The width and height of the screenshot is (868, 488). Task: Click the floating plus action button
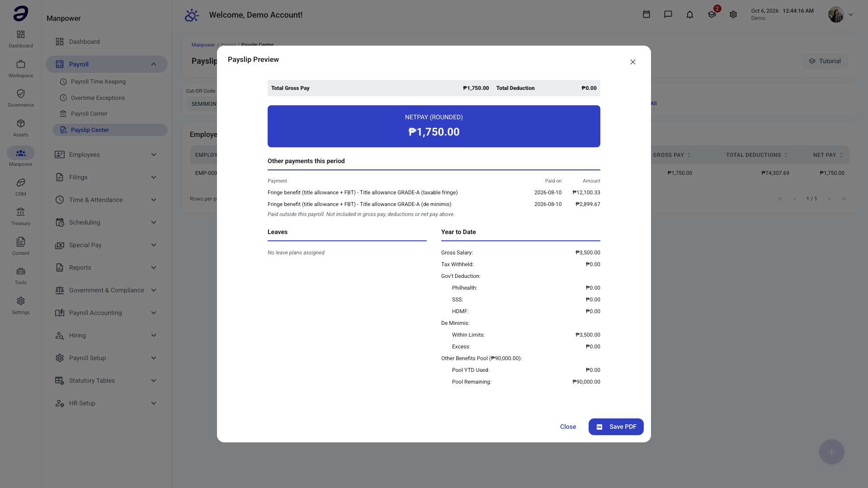832,452
